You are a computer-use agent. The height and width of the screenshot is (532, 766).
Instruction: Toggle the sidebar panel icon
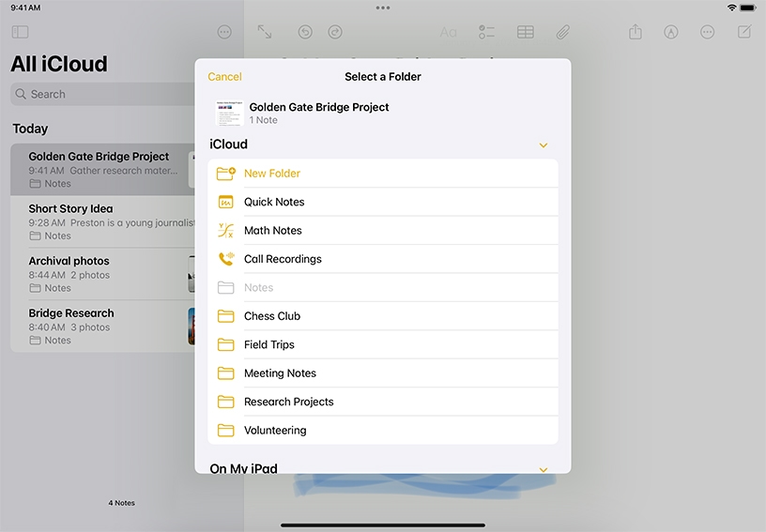20,32
